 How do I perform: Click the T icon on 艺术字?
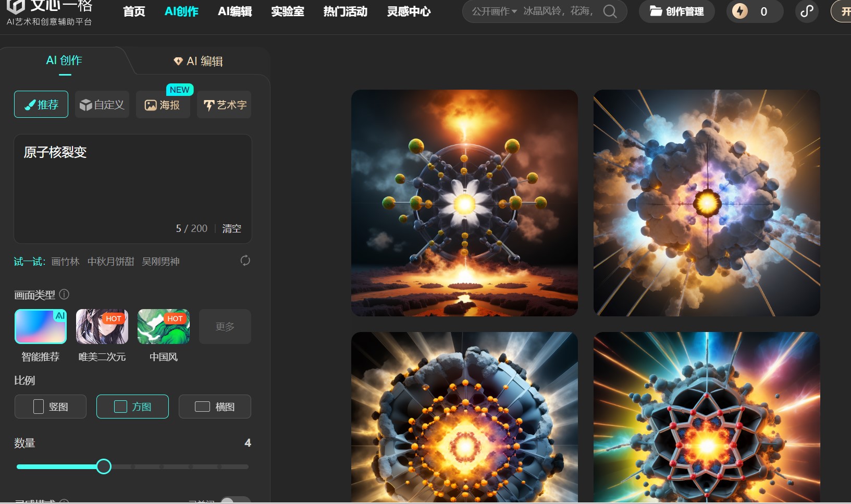point(209,105)
